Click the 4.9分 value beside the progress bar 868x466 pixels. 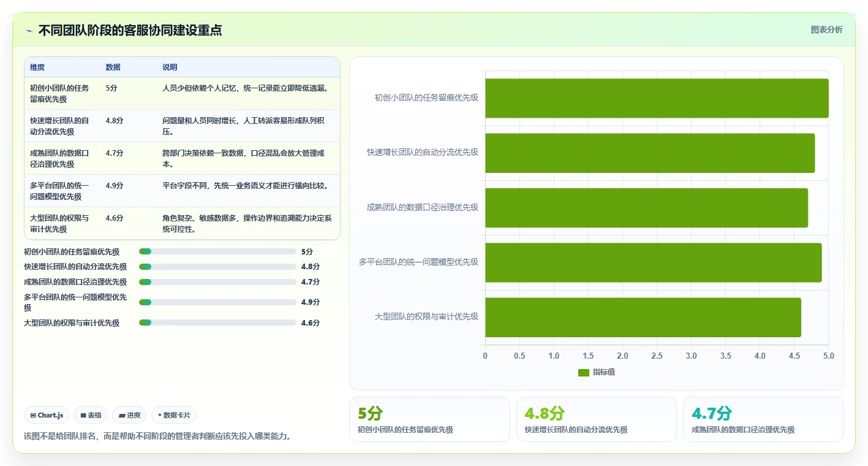(311, 302)
